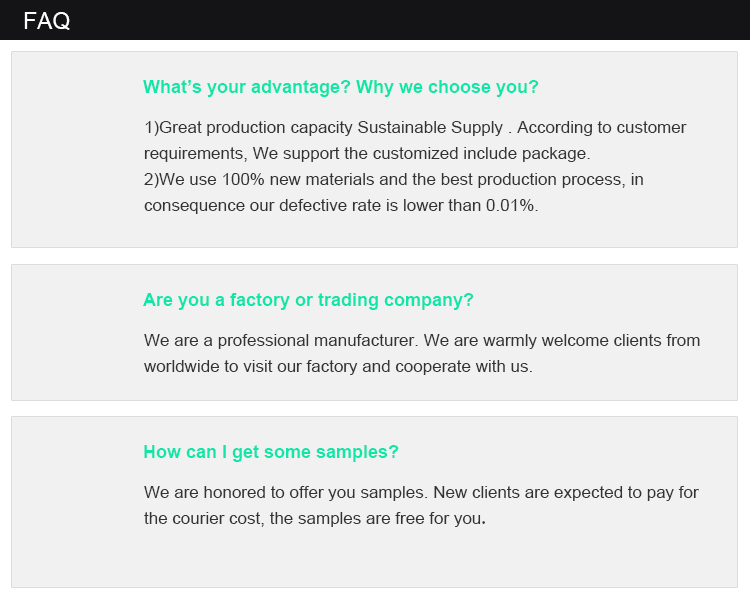Viewport: 750px width, 600px height.
Task: Click the "1)Great production capacity" answer line
Action: [249, 128]
